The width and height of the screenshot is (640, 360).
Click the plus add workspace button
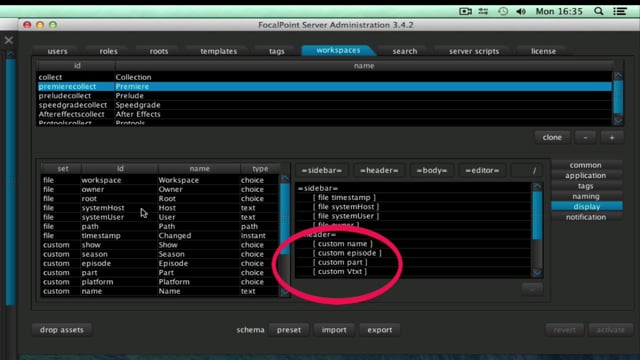611,138
